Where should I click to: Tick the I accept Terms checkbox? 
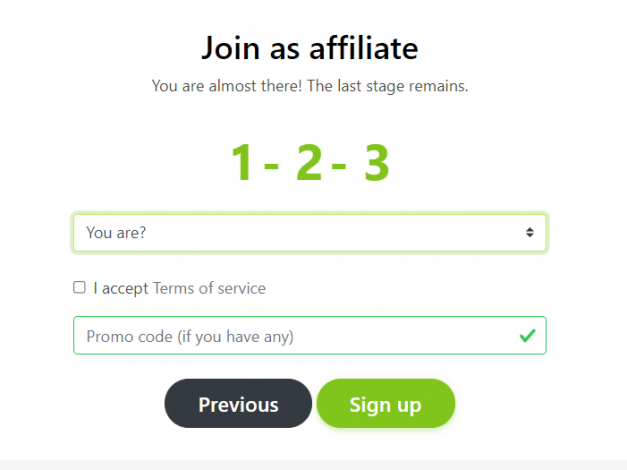(x=79, y=287)
